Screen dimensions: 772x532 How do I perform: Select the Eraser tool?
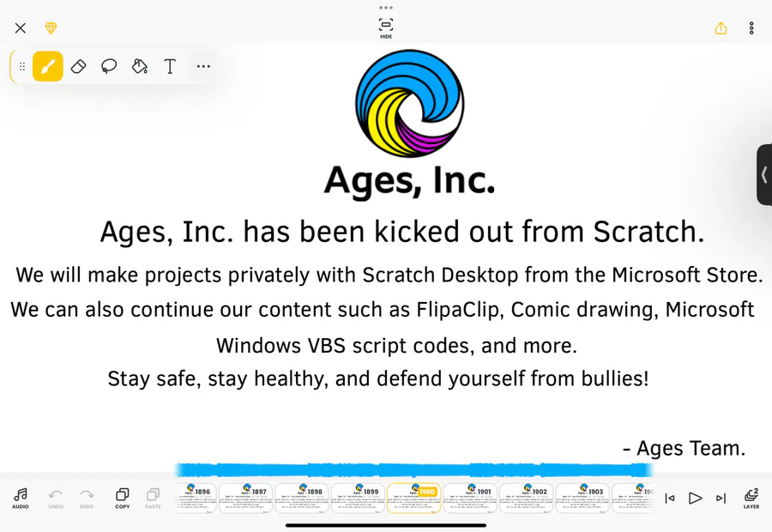coord(79,66)
